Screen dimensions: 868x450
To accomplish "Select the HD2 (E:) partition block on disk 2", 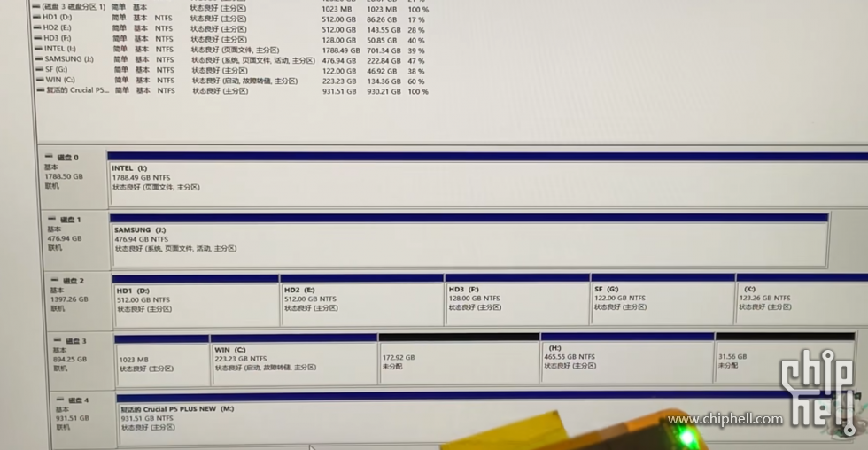I will tap(362, 299).
